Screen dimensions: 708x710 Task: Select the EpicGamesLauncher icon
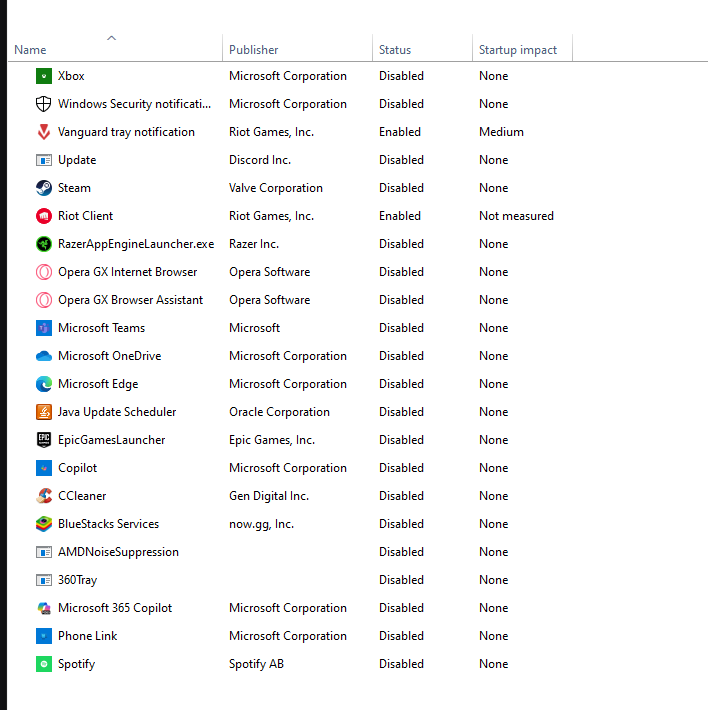click(43, 440)
